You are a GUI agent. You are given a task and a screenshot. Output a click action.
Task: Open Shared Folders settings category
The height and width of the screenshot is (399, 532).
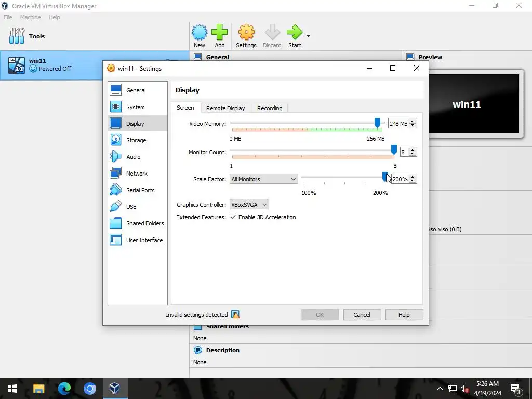point(138,223)
